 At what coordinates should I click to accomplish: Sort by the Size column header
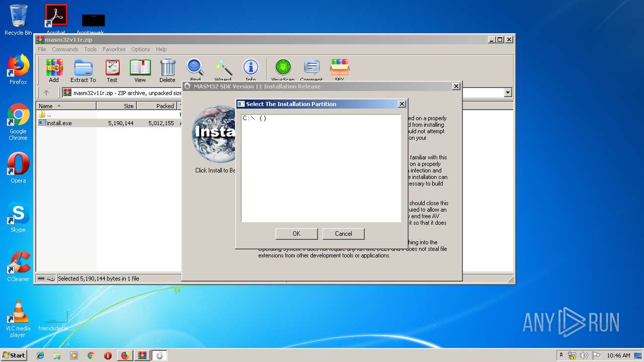(x=116, y=106)
